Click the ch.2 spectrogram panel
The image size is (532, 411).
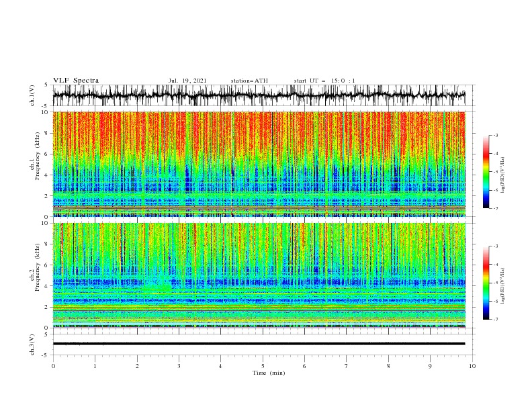pos(259,275)
